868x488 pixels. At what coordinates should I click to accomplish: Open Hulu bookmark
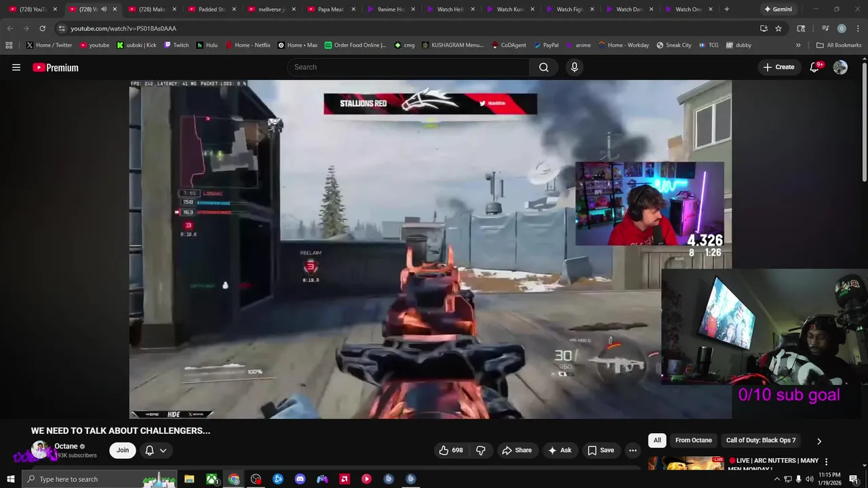point(208,45)
